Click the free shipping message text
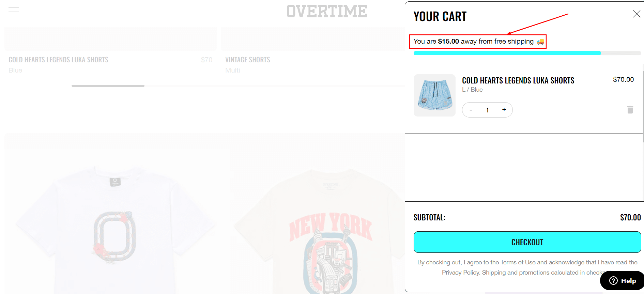This screenshot has height=294, width=644. pyautogui.click(x=474, y=42)
